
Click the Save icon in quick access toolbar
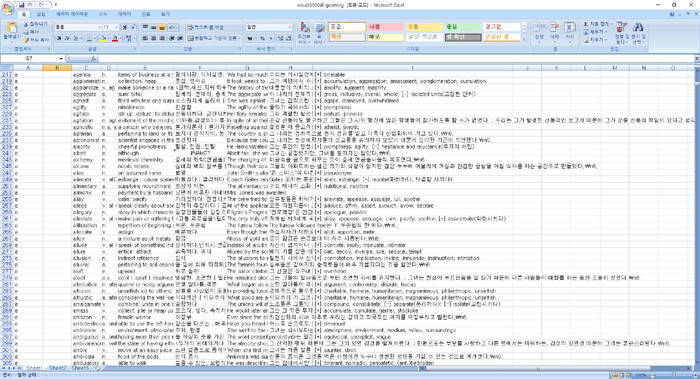click(21, 5)
